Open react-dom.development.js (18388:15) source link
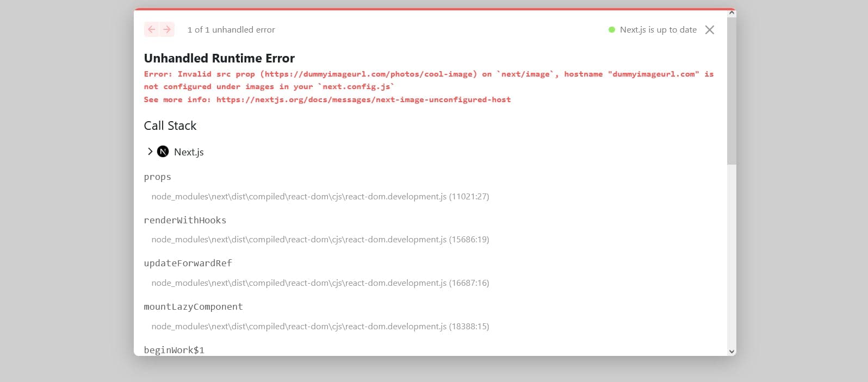Viewport: 868px width, 382px height. pyautogui.click(x=320, y=326)
